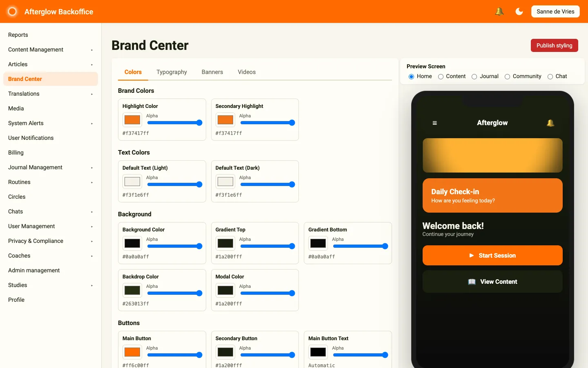Screen dimensions: 588x368
Task: Open Background Color swatch picker
Action: pos(132,243)
